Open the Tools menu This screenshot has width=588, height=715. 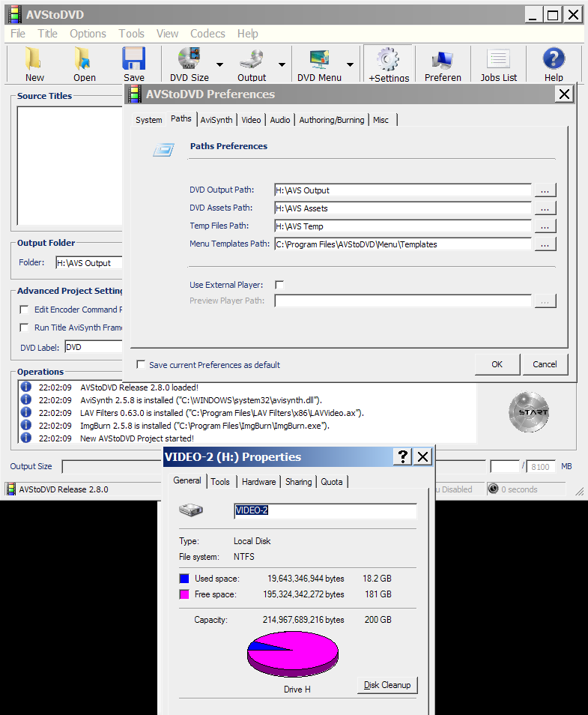point(132,34)
